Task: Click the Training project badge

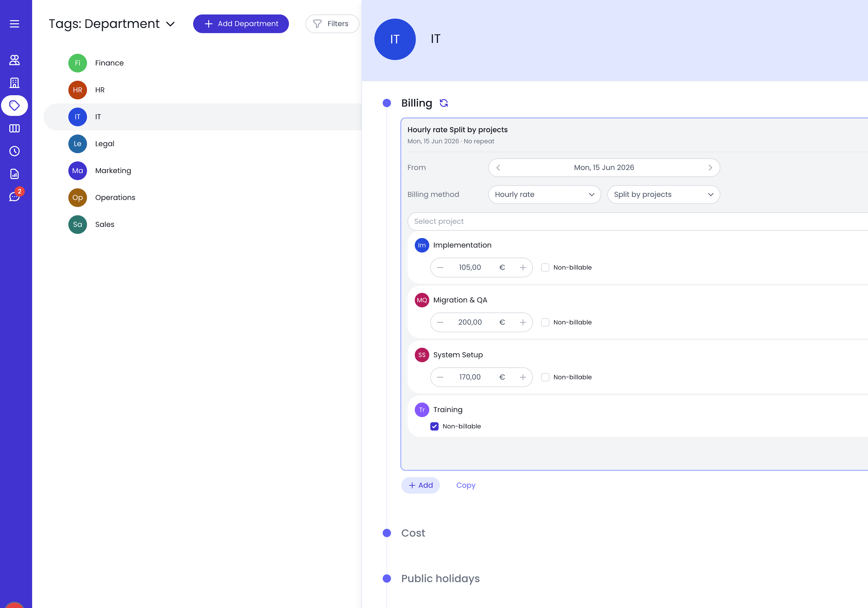Action: pos(422,410)
